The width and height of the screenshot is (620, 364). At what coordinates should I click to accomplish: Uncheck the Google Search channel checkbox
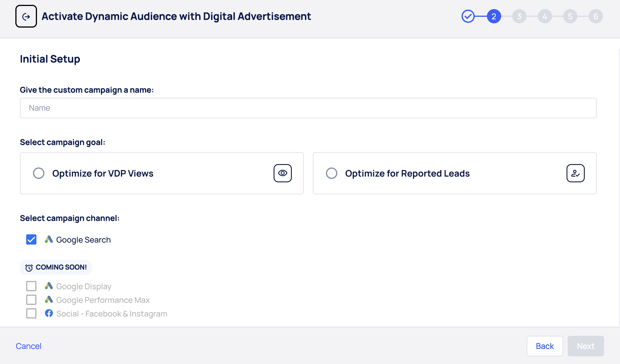coord(31,239)
